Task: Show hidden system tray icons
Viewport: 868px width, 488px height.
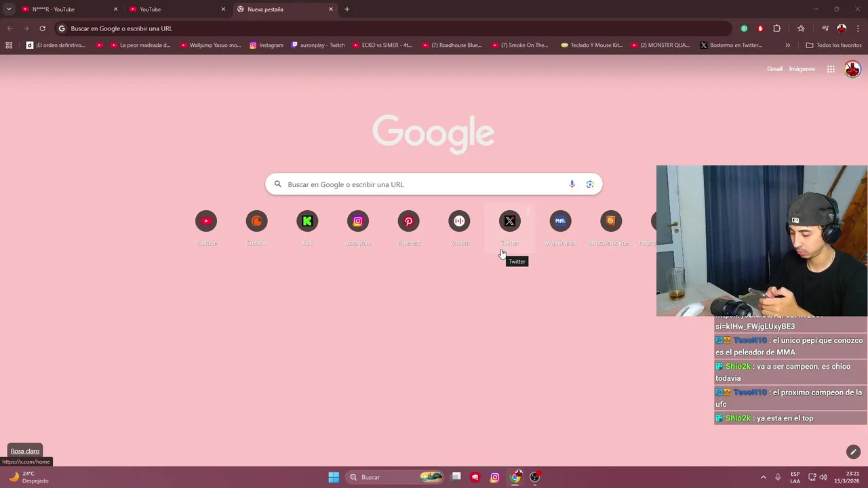Action: click(763, 477)
